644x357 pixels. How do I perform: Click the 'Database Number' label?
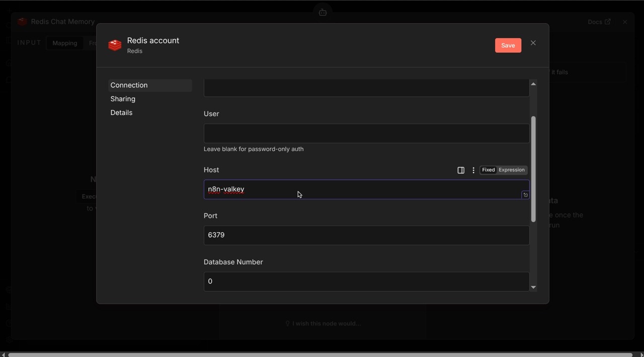233,262
